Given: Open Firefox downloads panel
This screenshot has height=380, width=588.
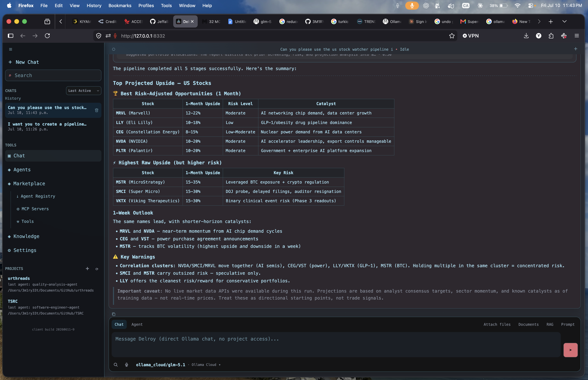Looking at the screenshot, I should coord(526,36).
